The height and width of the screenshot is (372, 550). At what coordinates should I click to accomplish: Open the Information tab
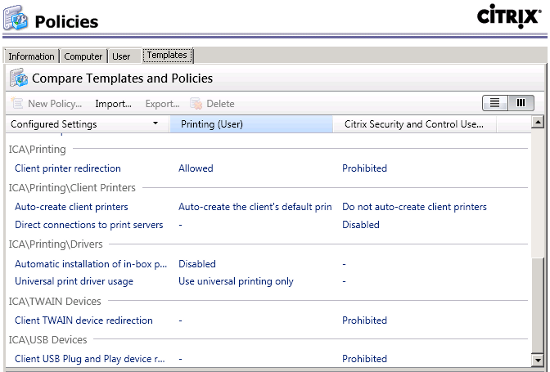click(x=31, y=56)
